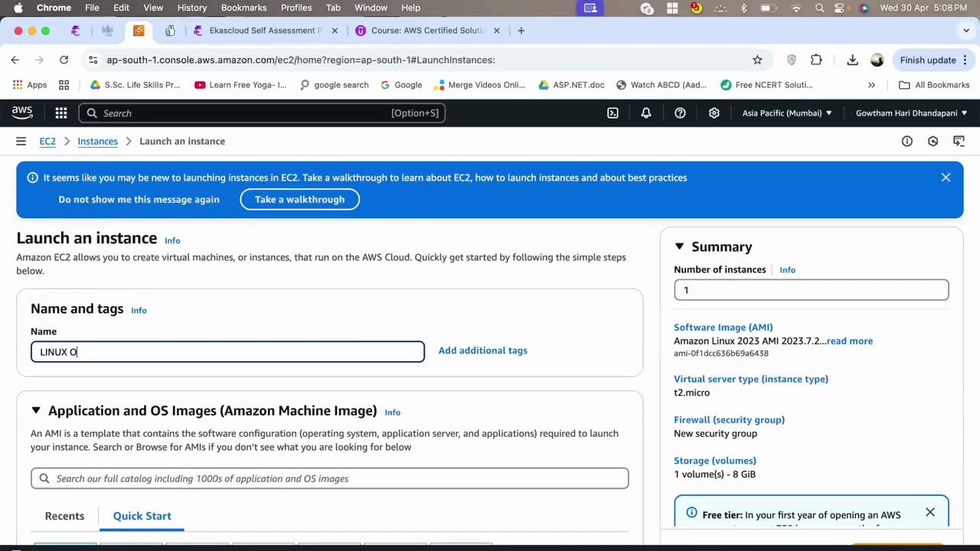This screenshot has width=980, height=551.
Task: Open the tab groups grid icon in bookmarks bar
Action: tap(64, 85)
